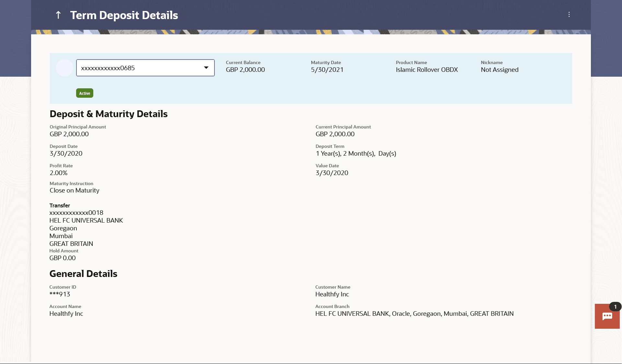Click the Term Deposit Details page title
The height and width of the screenshot is (364, 622).
tap(124, 15)
